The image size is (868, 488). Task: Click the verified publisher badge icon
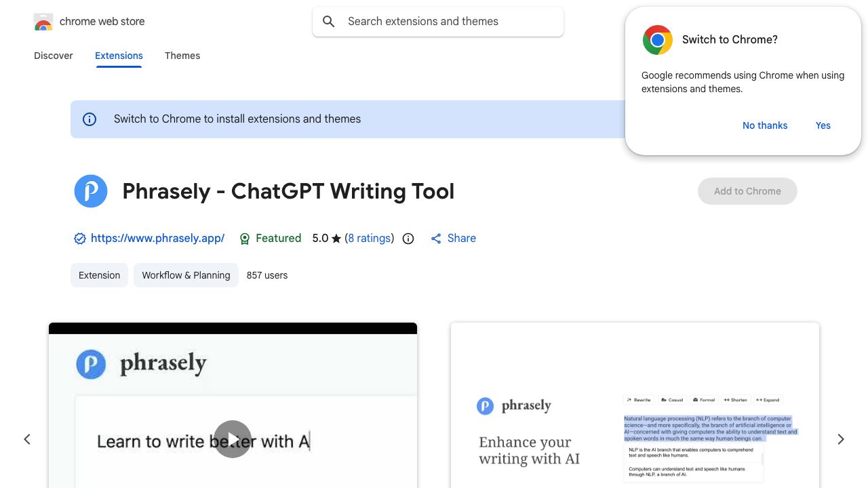click(x=80, y=239)
